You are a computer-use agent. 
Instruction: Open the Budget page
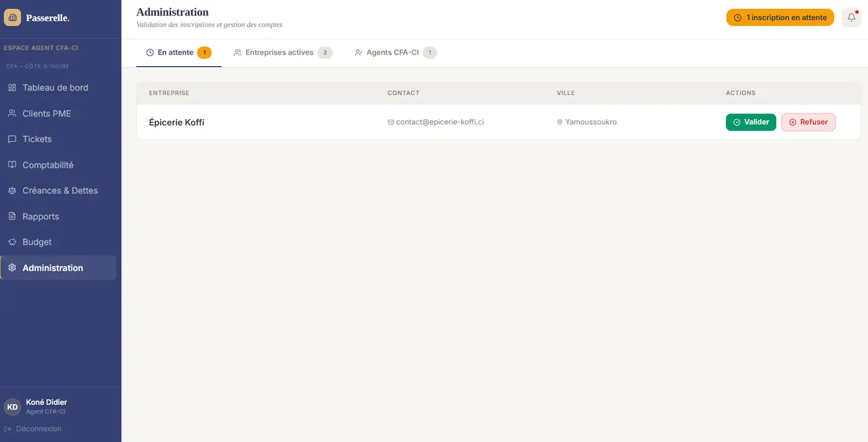pyautogui.click(x=58, y=242)
